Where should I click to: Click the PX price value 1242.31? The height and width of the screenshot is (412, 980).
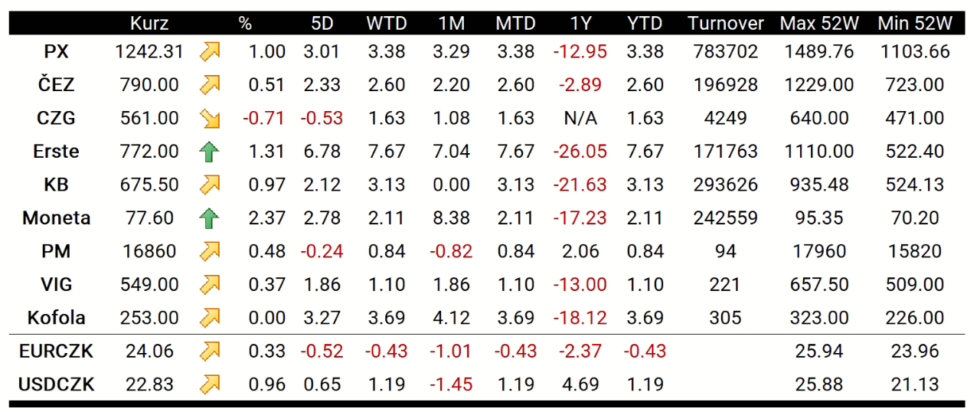(149, 52)
